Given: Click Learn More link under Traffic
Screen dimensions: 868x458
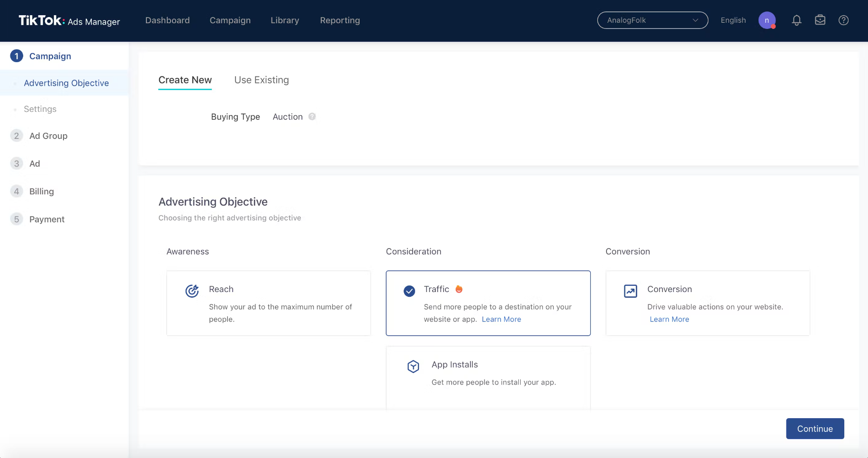Looking at the screenshot, I should (x=501, y=320).
